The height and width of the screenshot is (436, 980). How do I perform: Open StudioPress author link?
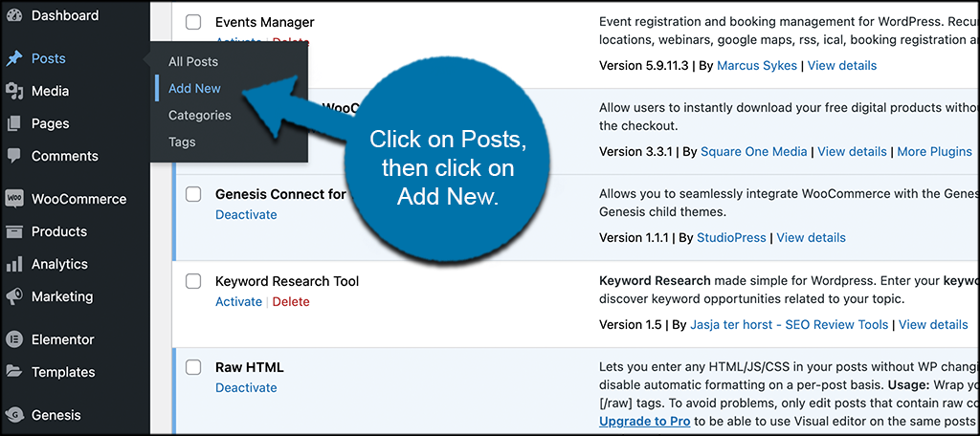(x=731, y=237)
